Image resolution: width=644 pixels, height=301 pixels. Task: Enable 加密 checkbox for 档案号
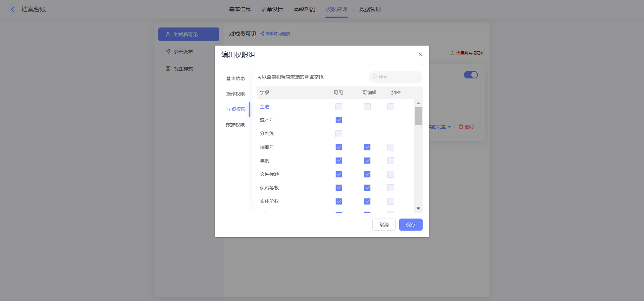pos(391,147)
